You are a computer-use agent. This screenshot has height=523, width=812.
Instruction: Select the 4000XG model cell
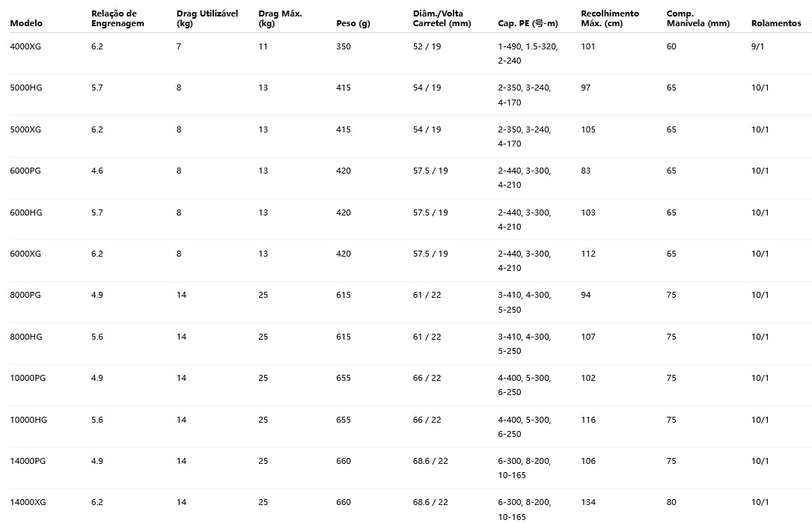pos(25,46)
